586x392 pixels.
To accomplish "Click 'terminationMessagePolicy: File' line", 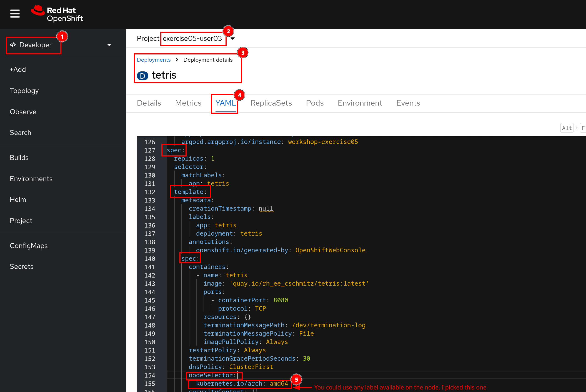I will 259,333.
